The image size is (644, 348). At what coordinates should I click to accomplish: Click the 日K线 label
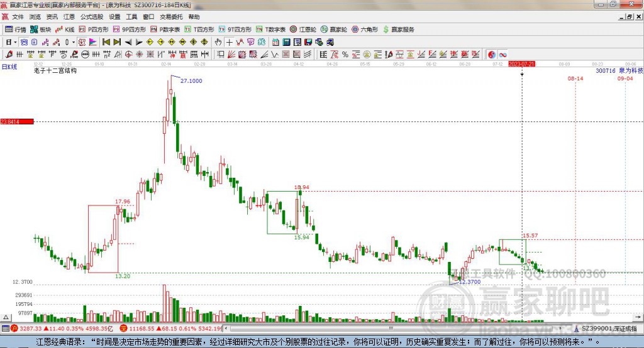point(9,67)
